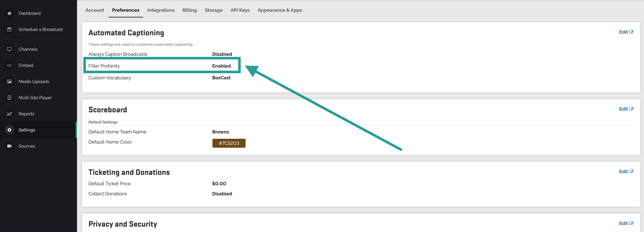
Task: Click the Media Uploads image icon
Action: (x=9, y=82)
